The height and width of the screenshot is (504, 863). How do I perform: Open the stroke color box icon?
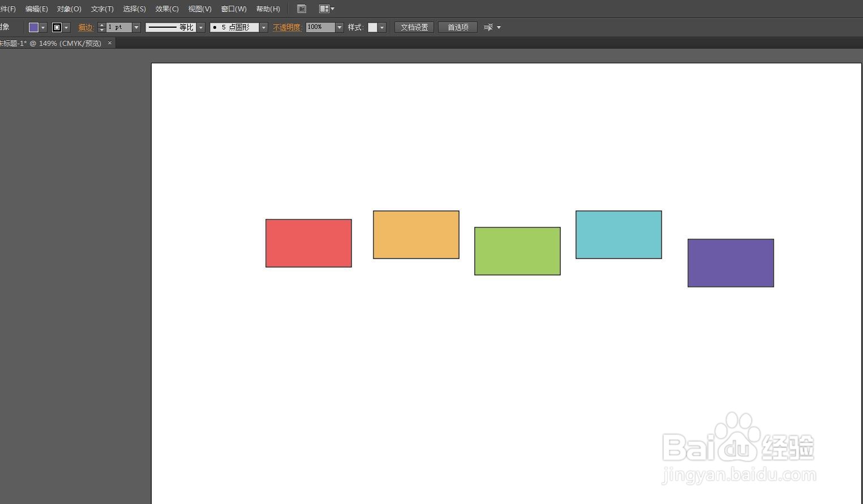(57, 27)
